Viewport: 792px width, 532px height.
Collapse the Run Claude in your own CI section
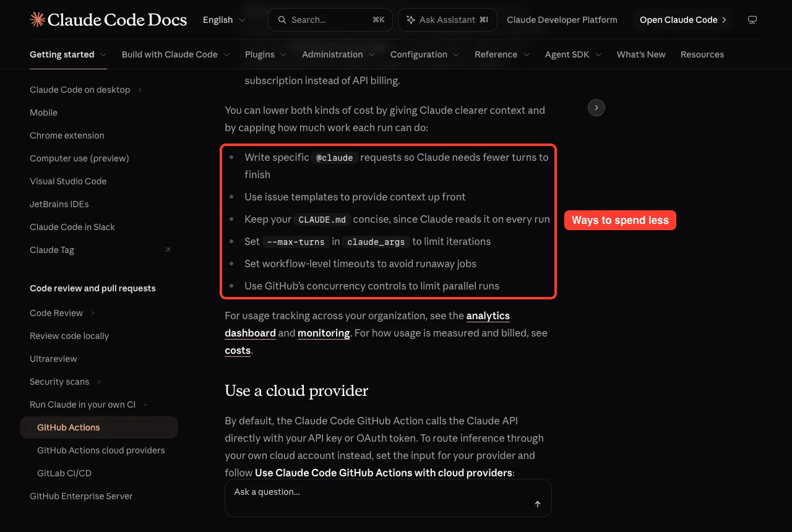[x=89, y=405]
